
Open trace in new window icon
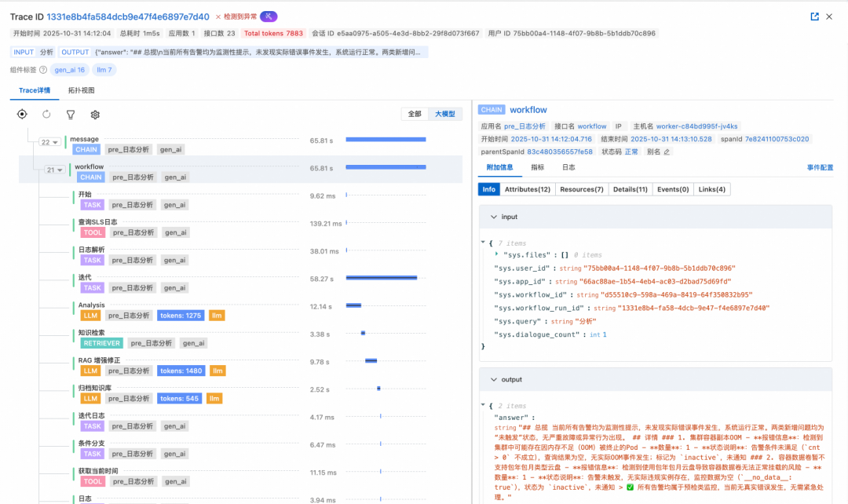pyautogui.click(x=814, y=16)
